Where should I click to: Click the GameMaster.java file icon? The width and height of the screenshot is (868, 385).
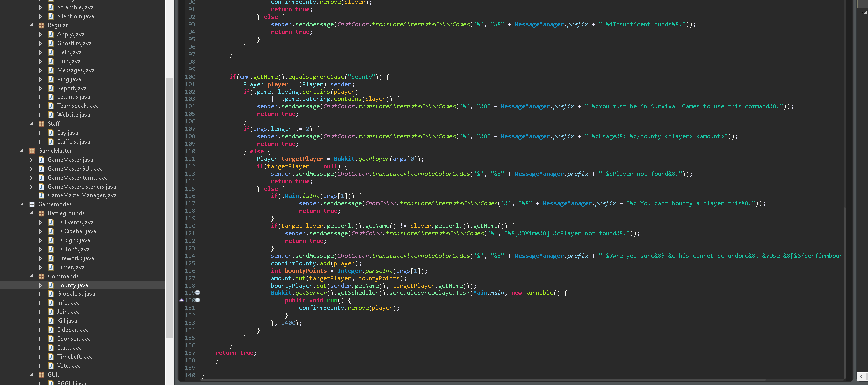[x=41, y=160]
